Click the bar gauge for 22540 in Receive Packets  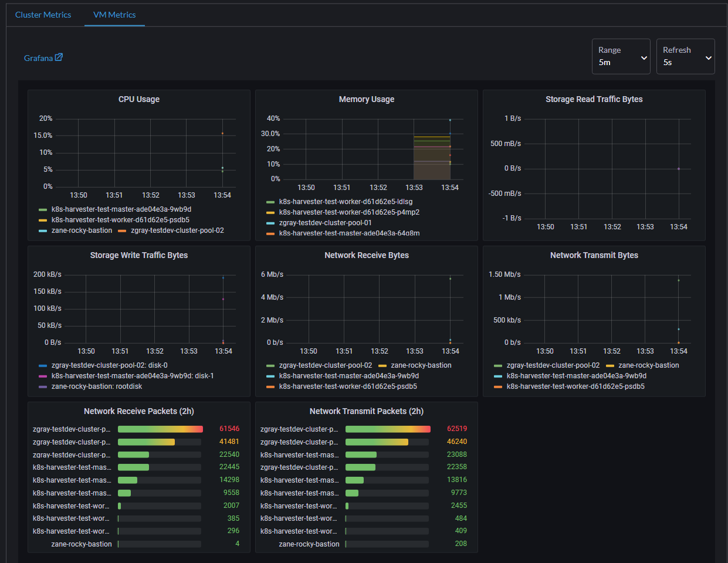pyautogui.click(x=160, y=455)
